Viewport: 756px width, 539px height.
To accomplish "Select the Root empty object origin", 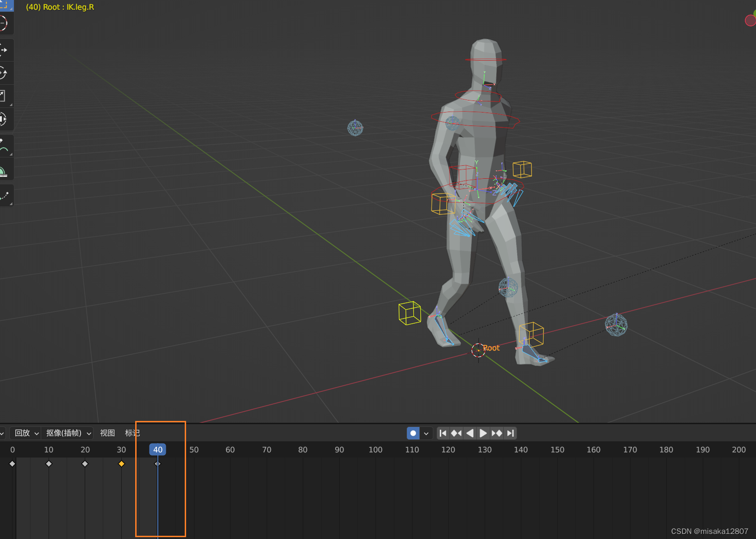I will coord(478,350).
